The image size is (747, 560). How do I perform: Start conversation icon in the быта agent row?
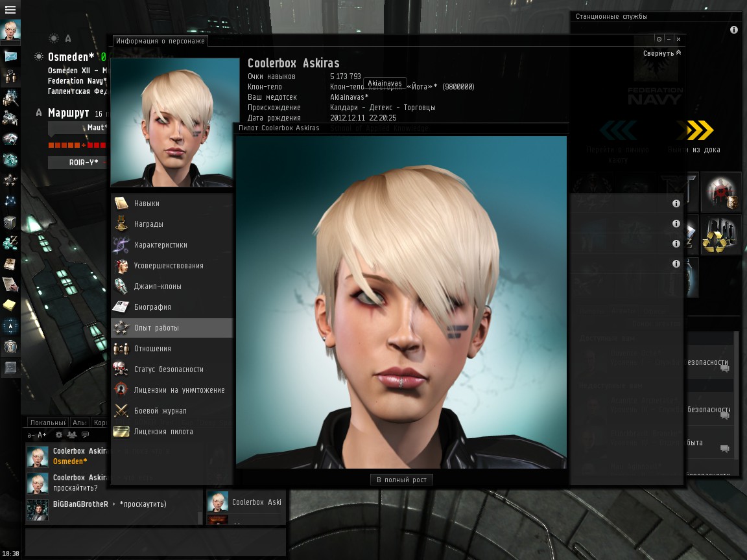point(724,449)
